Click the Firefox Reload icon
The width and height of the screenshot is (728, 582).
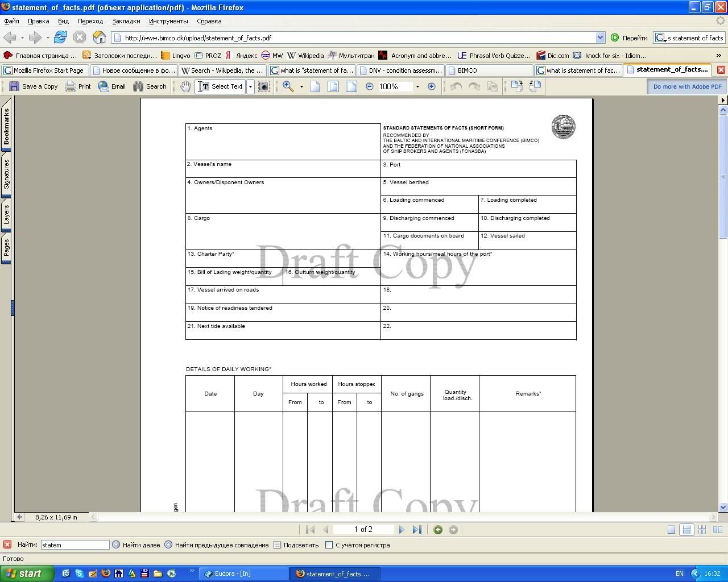pyautogui.click(x=60, y=38)
